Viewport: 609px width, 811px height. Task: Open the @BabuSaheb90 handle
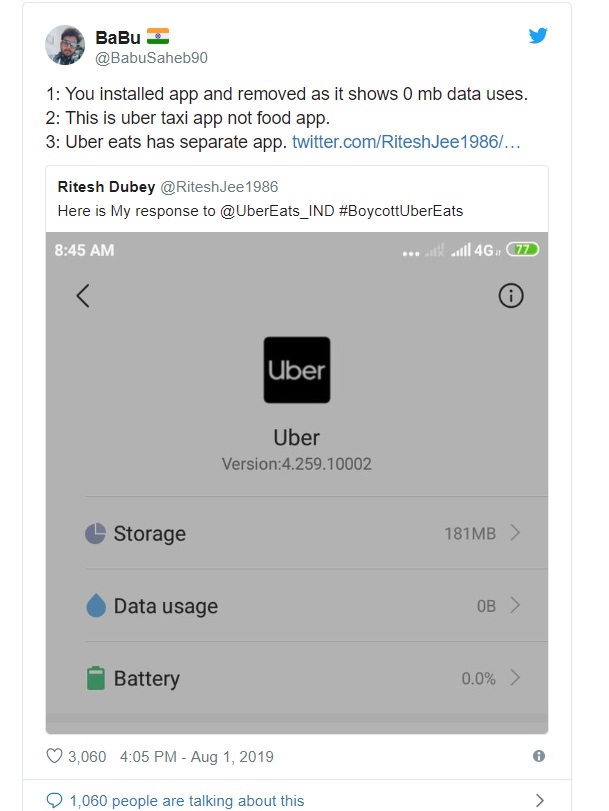(x=152, y=57)
